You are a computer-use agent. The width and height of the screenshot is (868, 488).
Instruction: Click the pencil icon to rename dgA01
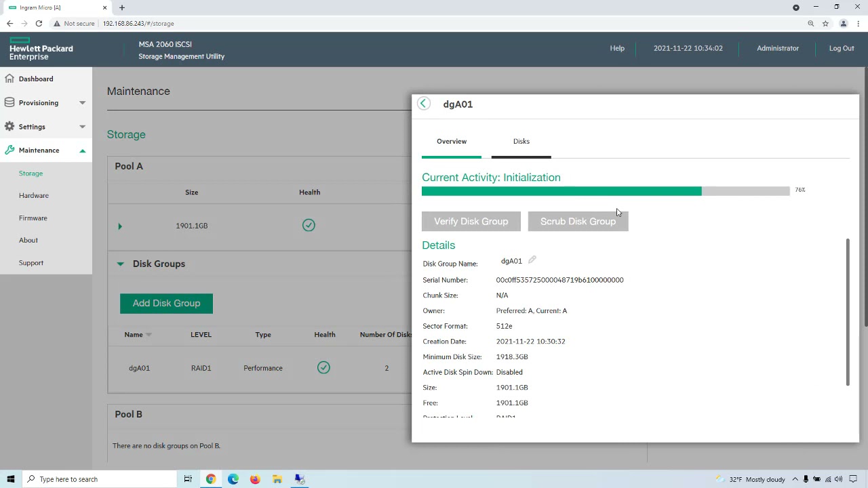532,260
